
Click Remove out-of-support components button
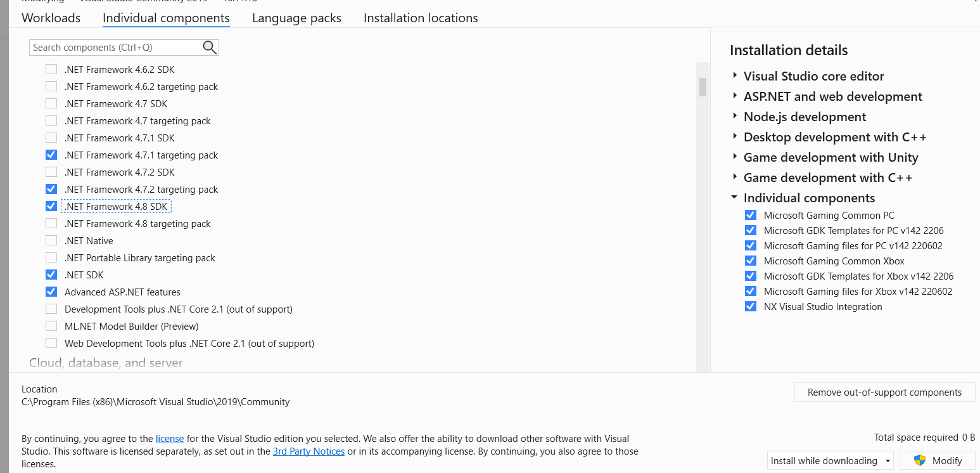click(x=884, y=392)
